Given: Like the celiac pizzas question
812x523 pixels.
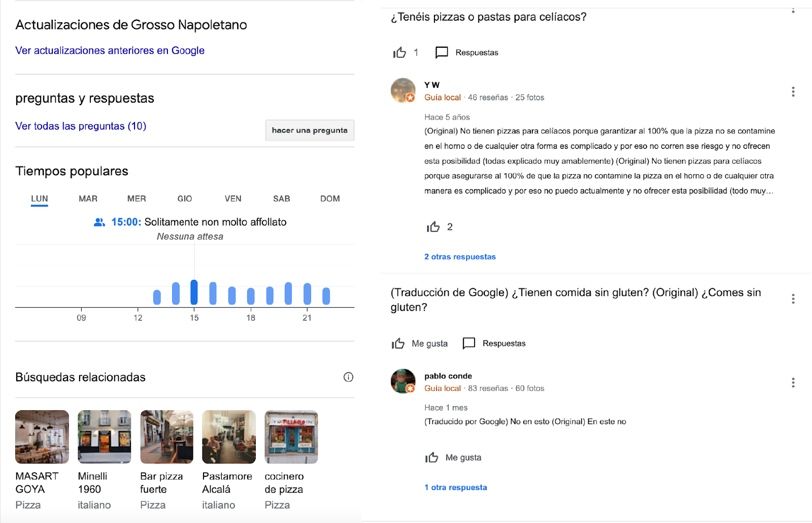Looking at the screenshot, I should (x=400, y=52).
